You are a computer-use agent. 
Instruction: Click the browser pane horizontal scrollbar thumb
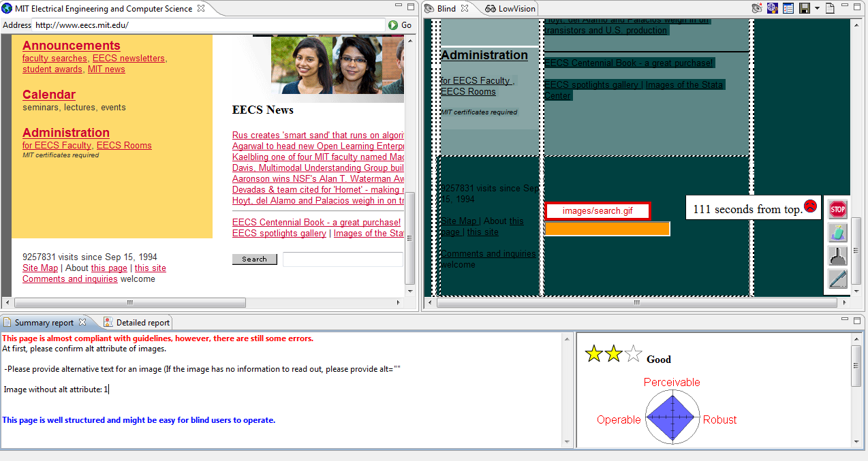click(x=129, y=302)
